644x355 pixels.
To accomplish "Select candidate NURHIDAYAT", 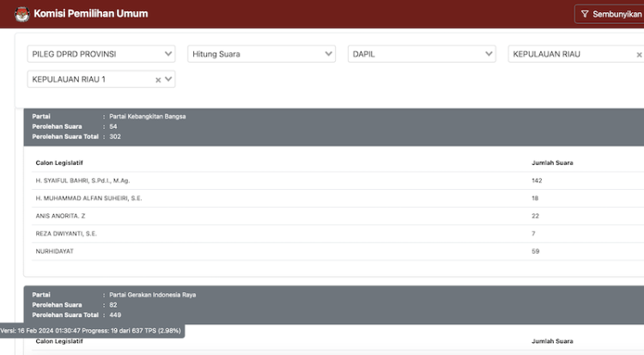I will point(55,251).
